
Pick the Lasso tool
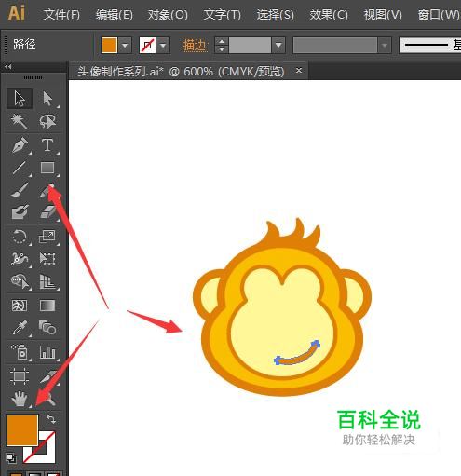coord(47,121)
